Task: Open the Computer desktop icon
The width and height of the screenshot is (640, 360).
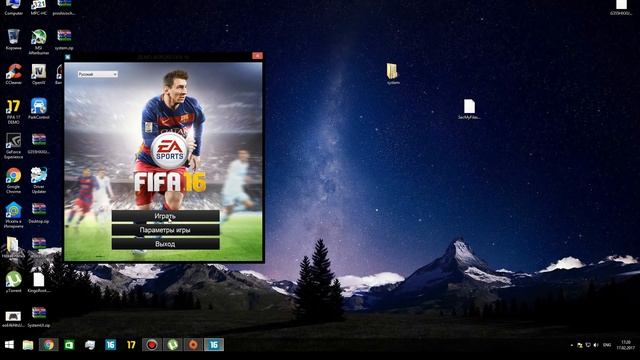Action: 13,7
